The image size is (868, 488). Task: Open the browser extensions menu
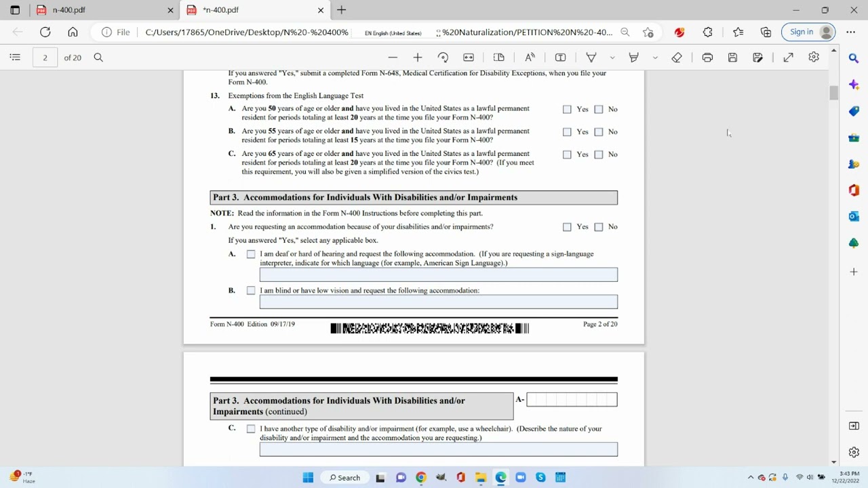707,32
